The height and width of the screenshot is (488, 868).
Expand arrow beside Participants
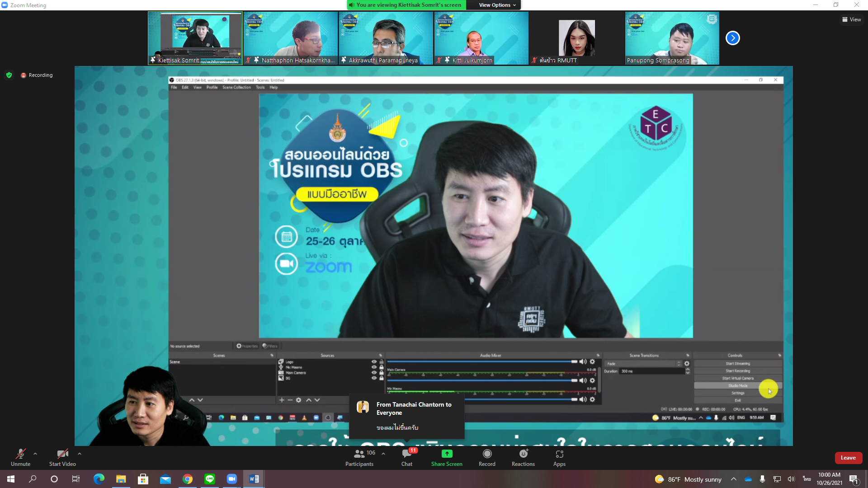383,454
